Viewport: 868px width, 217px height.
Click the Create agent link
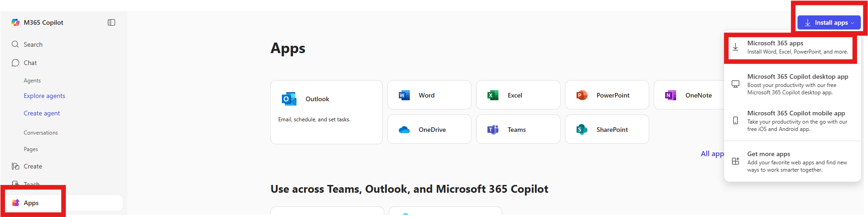point(42,113)
